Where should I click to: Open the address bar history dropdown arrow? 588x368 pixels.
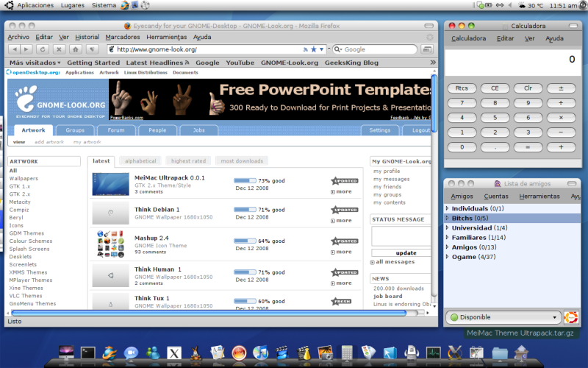pyautogui.click(x=322, y=49)
